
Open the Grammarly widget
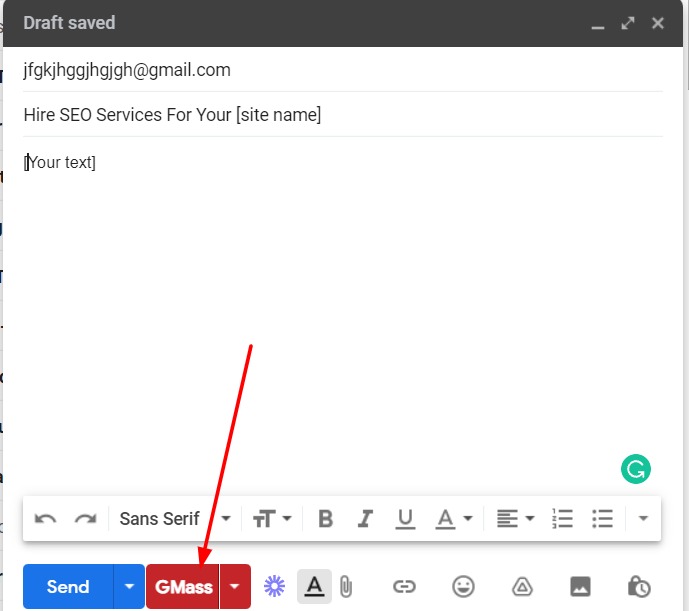click(x=636, y=469)
